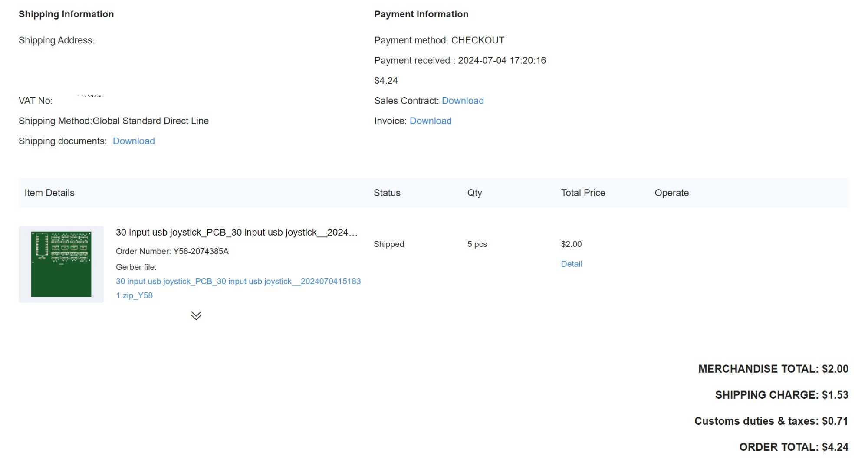The image size is (868, 469).
Task: Open the Detail link under $2.00
Action: [x=571, y=264]
